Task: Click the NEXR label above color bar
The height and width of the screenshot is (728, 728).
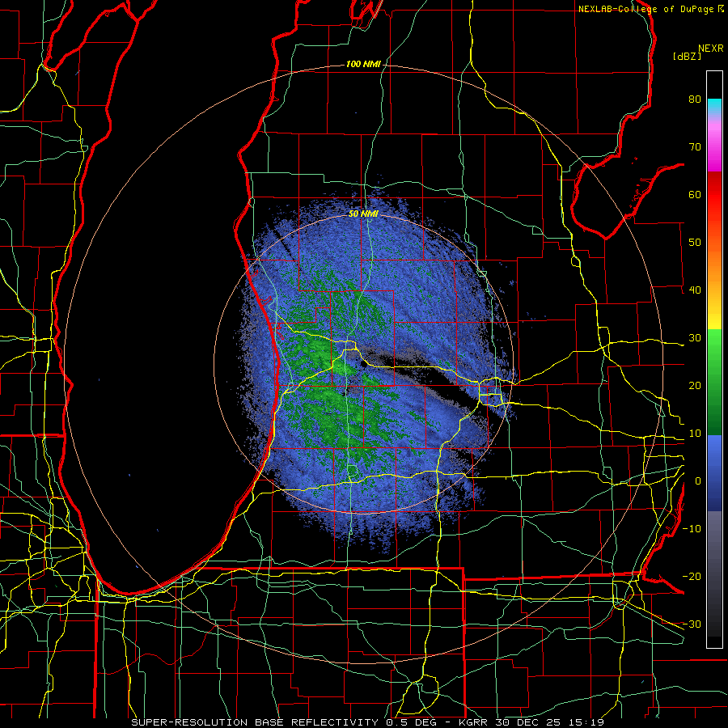Action: pyautogui.click(x=711, y=49)
